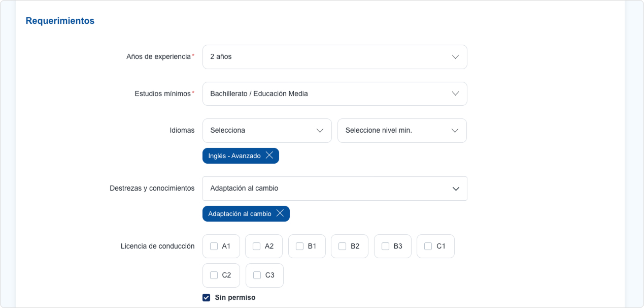Check the A1 license checkbox
Image resolution: width=644 pixels, height=308 pixels.
[214, 247]
